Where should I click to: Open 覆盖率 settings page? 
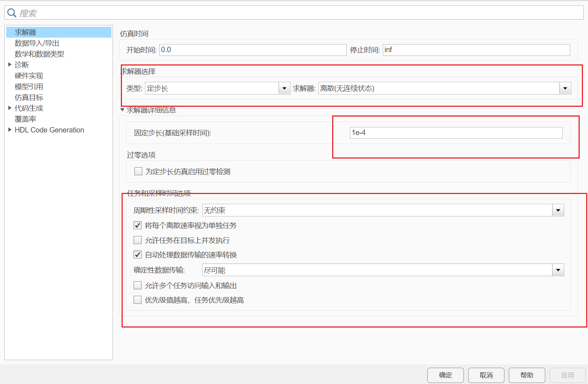tap(25, 119)
